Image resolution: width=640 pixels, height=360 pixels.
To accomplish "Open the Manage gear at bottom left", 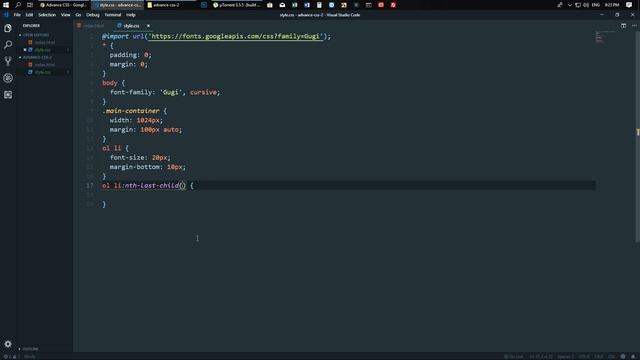I will pos(8,344).
